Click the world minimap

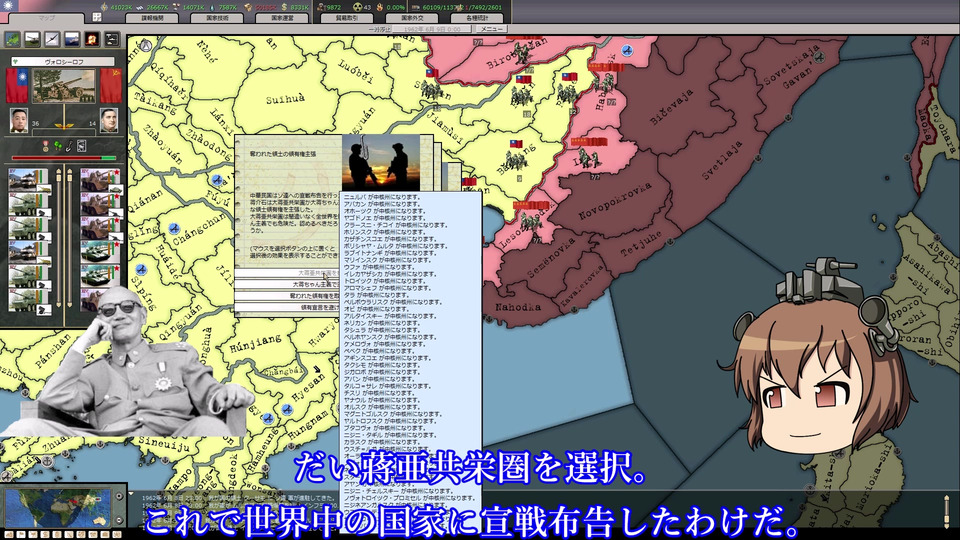58,508
